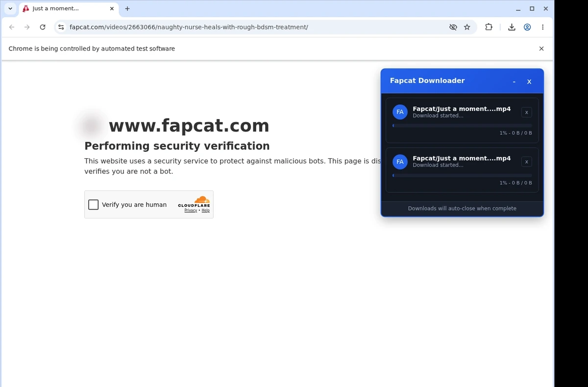Dismiss the automated test software notice

pyautogui.click(x=541, y=48)
